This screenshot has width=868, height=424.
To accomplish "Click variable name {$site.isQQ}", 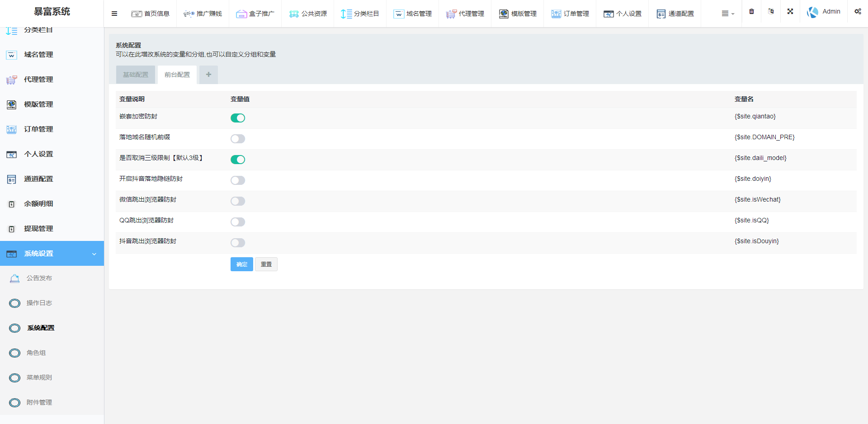I will [x=752, y=221].
